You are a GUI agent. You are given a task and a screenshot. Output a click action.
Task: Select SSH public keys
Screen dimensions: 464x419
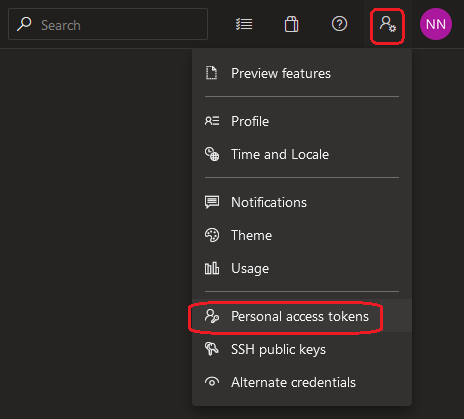click(x=302, y=349)
